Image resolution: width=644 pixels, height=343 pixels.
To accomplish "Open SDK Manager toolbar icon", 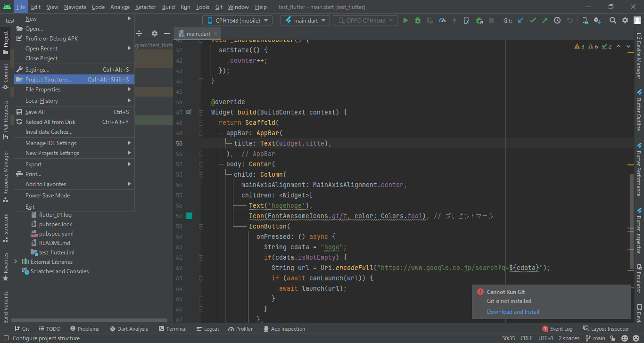I will coord(597,20).
